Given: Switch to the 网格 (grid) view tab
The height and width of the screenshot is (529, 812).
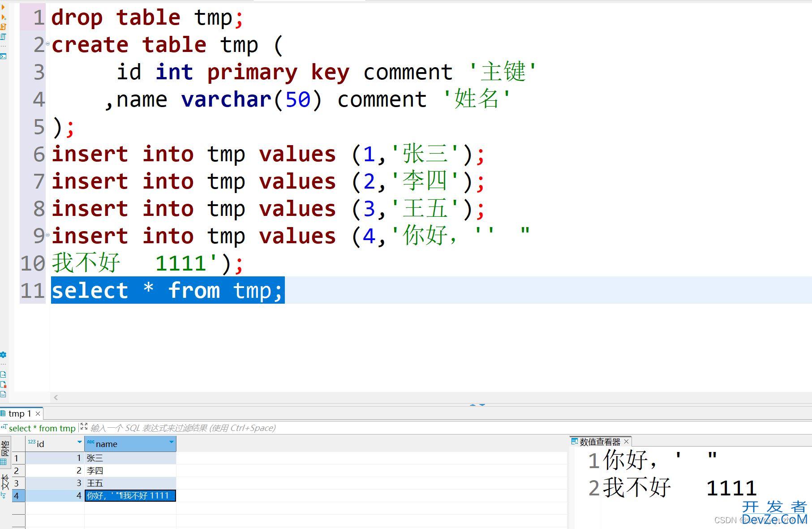Looking at the screenshot, I should 5,452.
